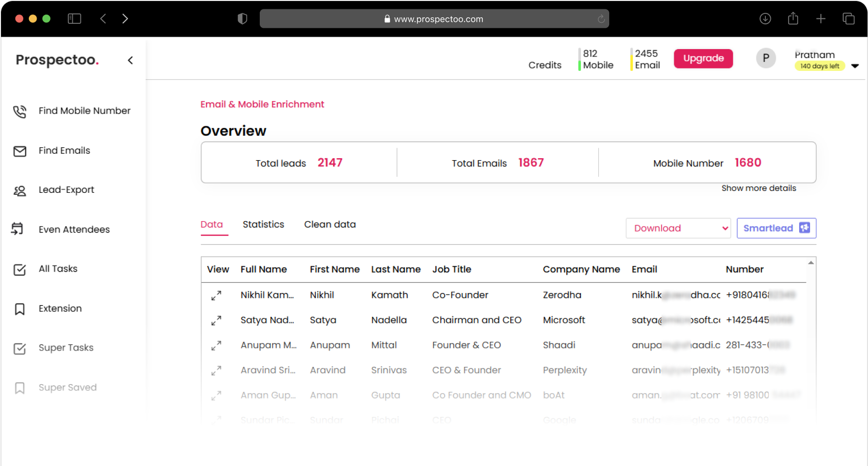This screenshot has height=466, width=868.
Task: Expand Nikhil Kamath row view
Action: pyautogui.click(x=216, y=295)
